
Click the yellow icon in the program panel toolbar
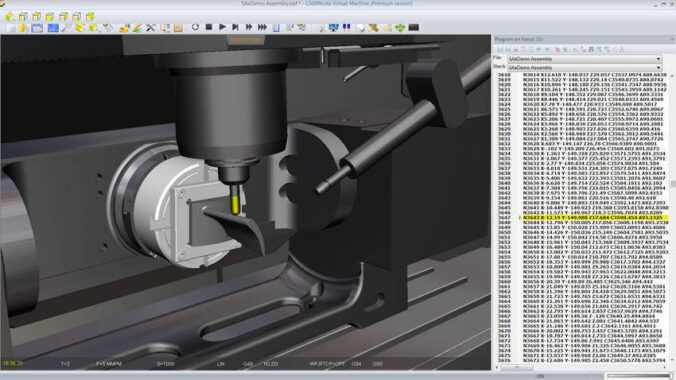523,50
